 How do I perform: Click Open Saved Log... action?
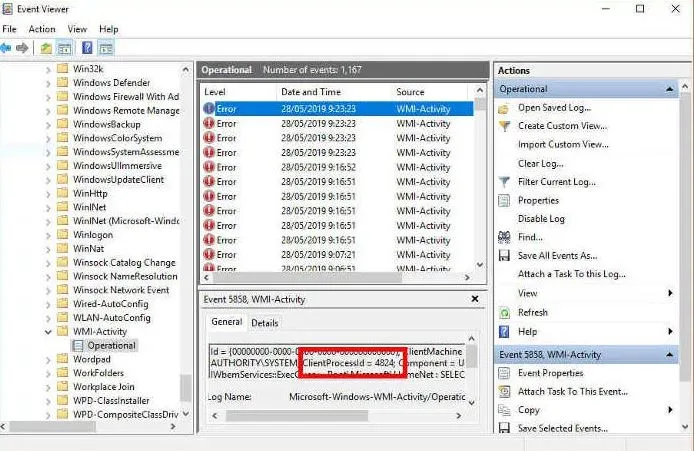(554, 108)
